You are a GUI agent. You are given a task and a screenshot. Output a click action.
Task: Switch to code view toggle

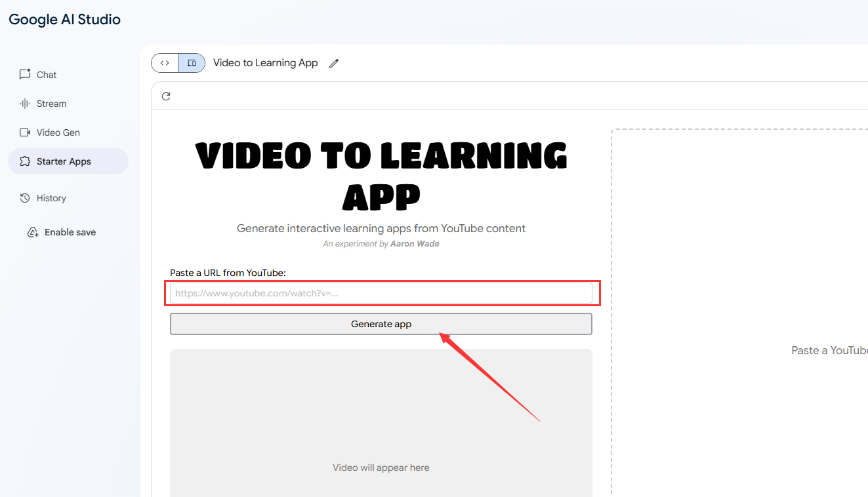point(165,63)
